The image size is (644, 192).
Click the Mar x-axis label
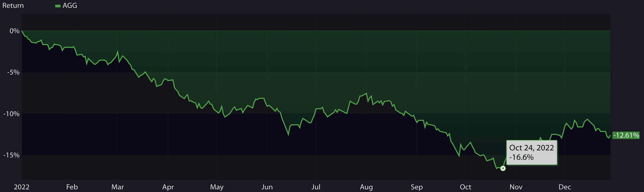click(x=118, y=187)
